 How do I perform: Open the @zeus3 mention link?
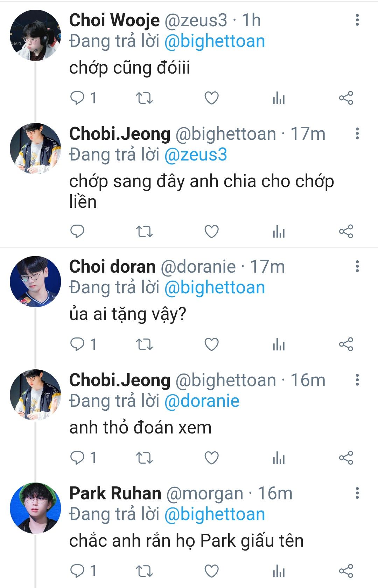(x=196, y=155)
